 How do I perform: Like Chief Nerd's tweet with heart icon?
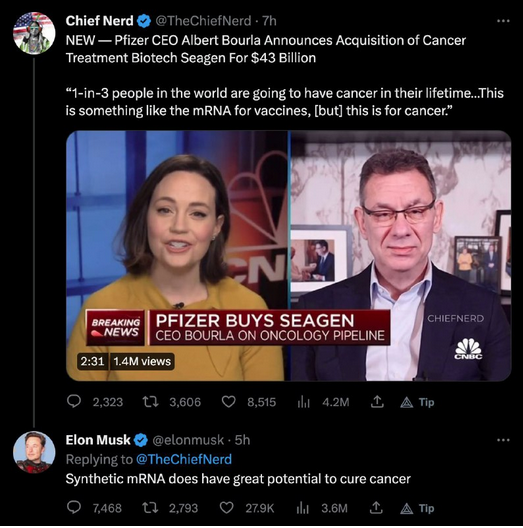point(228,402)
